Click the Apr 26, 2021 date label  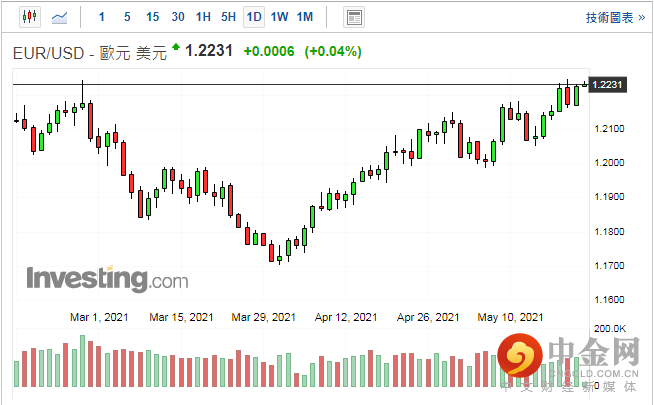pyautogui.click(x=428, y=317)
